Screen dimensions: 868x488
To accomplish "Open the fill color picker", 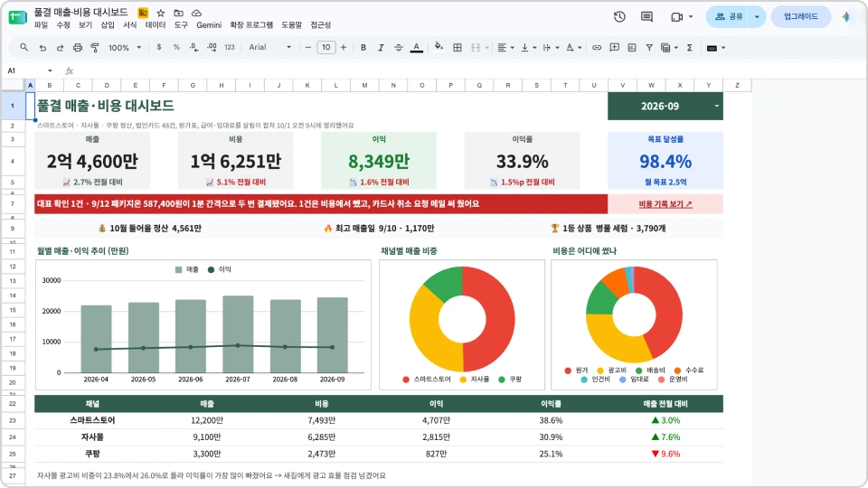I will point(439,48).
